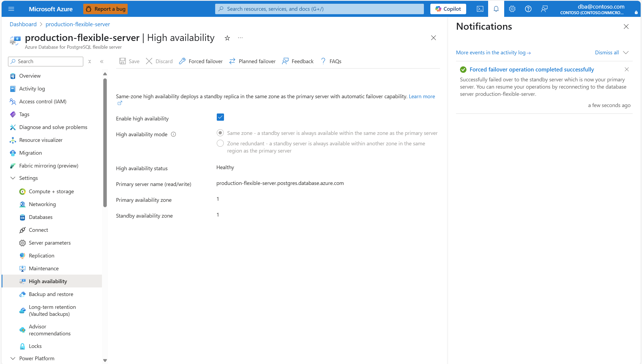The image size is (642, 364).
Task: Click Dismiss all notifications
Action: [607, 52]
